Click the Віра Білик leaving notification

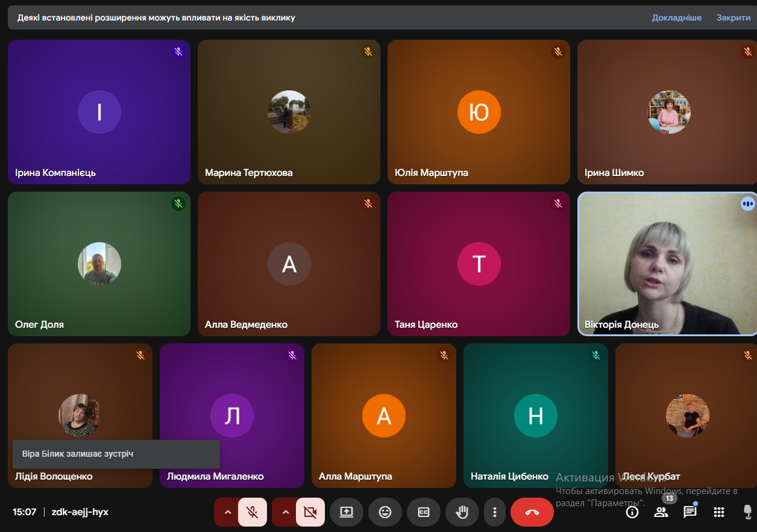(116, 454)
